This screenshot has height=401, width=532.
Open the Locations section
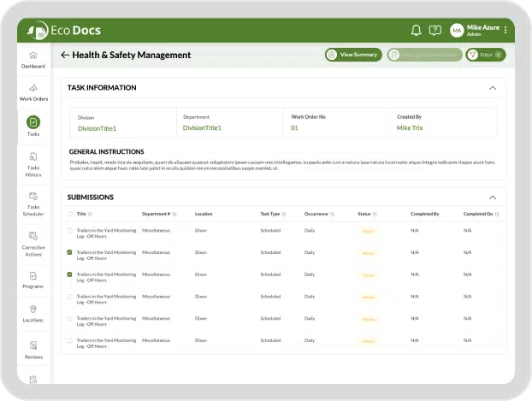(x=33, y=314)
